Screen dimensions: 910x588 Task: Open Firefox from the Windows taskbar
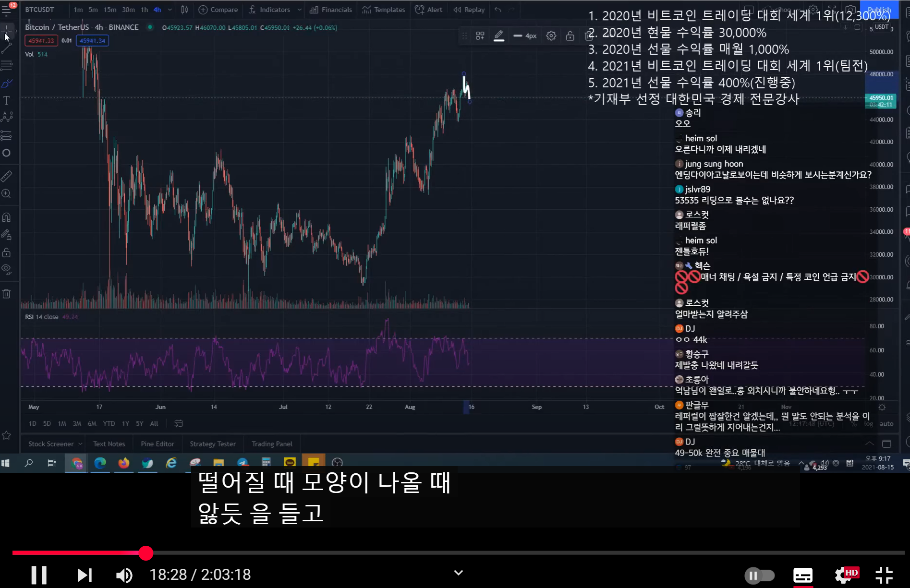(124, 463)
